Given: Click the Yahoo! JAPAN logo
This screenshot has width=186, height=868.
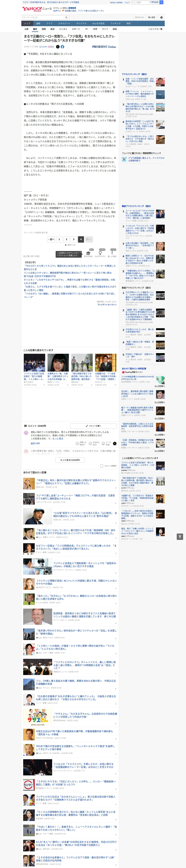Looking at the screenshot, I should [32, 9].
